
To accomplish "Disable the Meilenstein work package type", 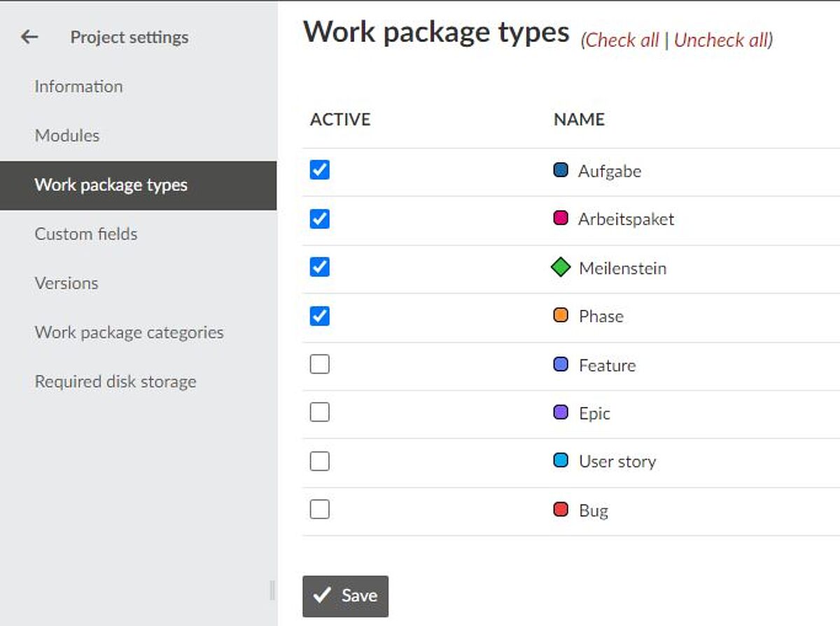I will click(320, 267).
